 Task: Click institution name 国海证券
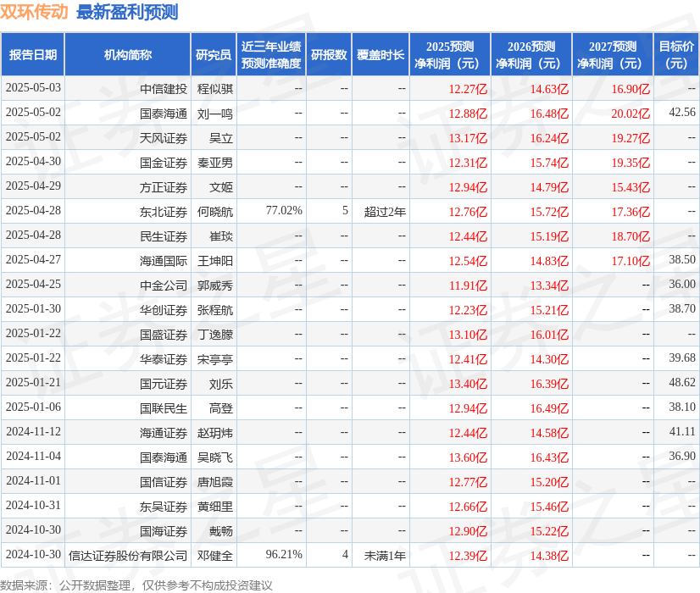164,530
